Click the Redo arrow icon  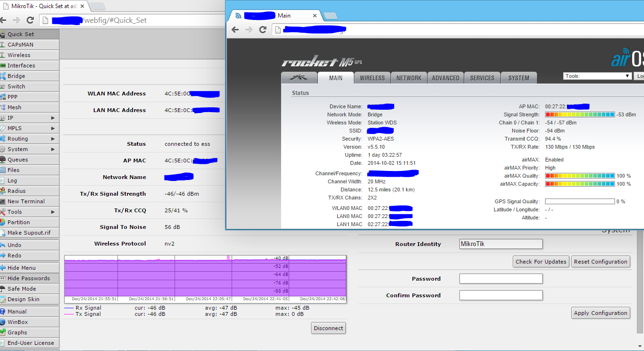click(3, 256)
